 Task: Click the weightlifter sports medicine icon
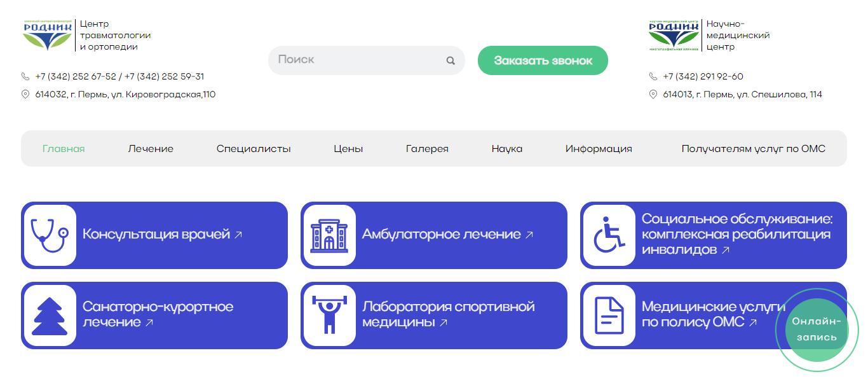pos(329,315)
